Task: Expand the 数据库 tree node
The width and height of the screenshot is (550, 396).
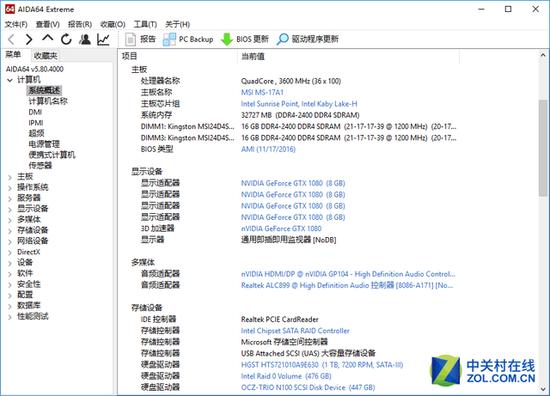Action: pos(10,306)
